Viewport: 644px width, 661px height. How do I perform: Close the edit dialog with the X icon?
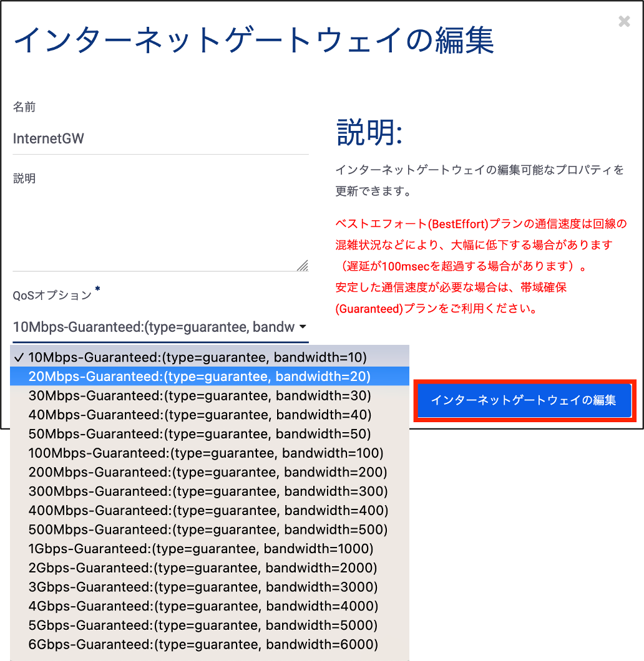tap(624, 21)
